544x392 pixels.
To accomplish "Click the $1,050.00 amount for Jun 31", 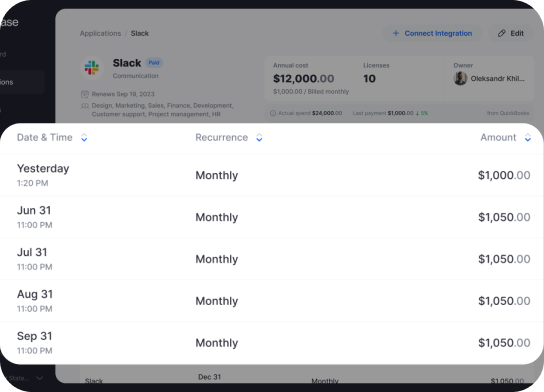I will pos(504,217).
